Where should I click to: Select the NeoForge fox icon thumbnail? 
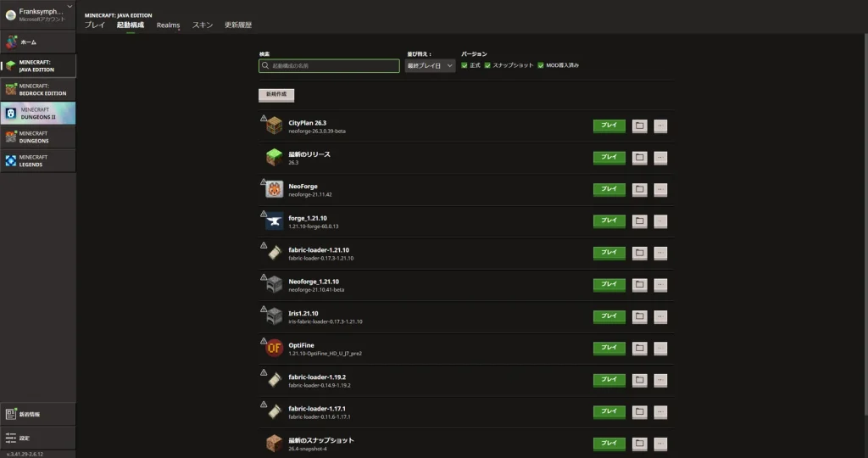point(274,189)
